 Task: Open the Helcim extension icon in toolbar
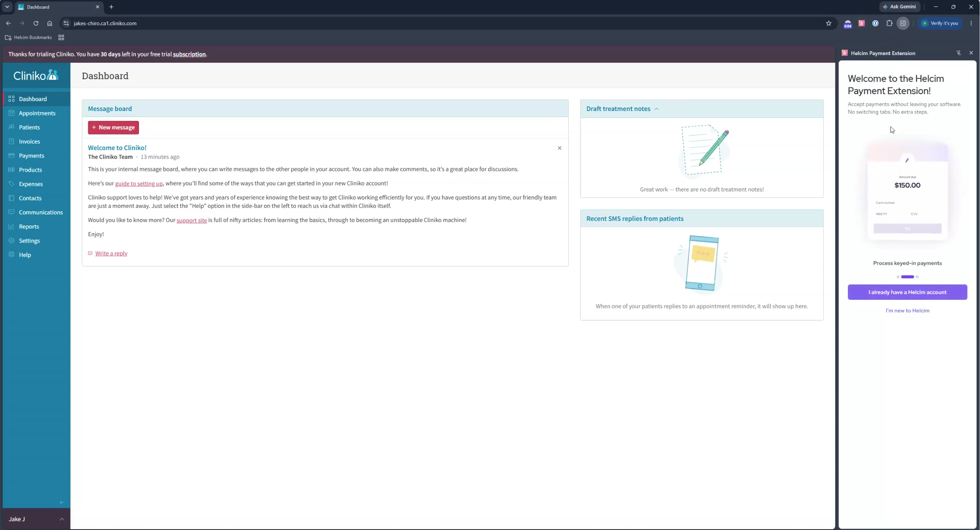[x=861, y=23]
